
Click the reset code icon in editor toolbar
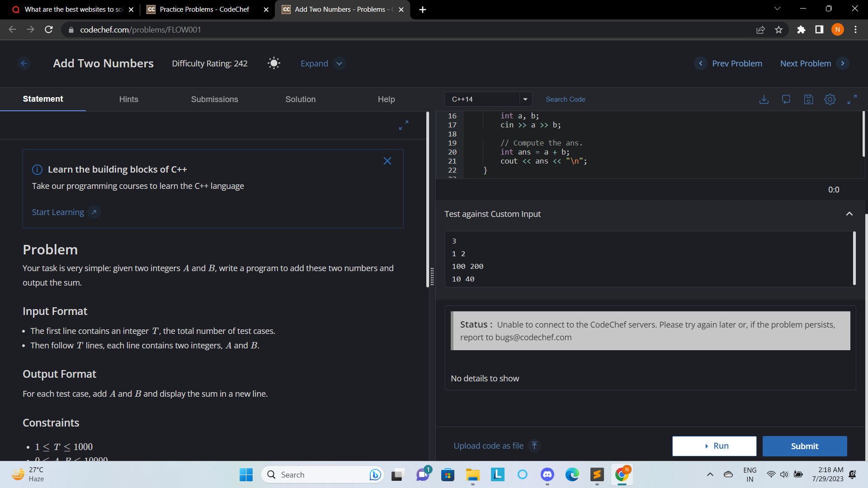[786, 99]
